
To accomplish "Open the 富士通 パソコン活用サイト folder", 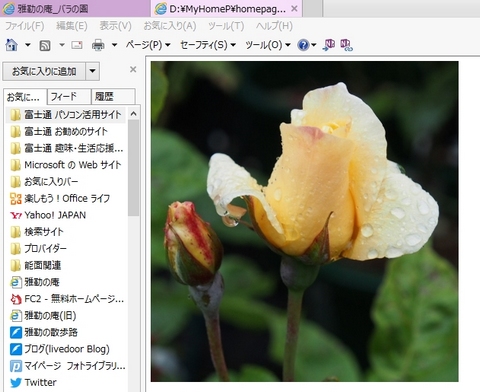I will [66, 115].
